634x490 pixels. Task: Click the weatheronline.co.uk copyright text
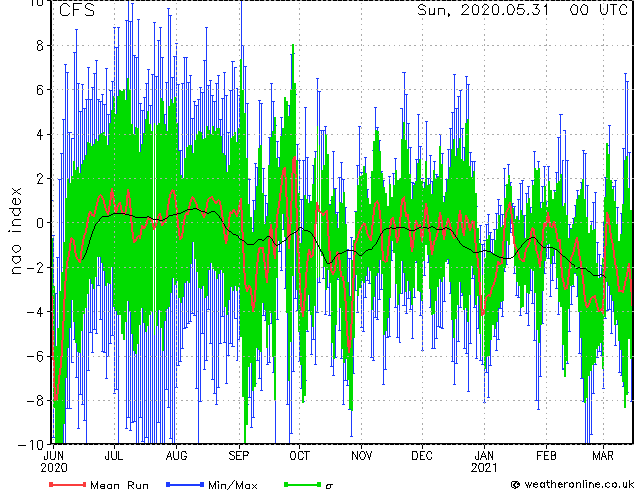[572, 484]
